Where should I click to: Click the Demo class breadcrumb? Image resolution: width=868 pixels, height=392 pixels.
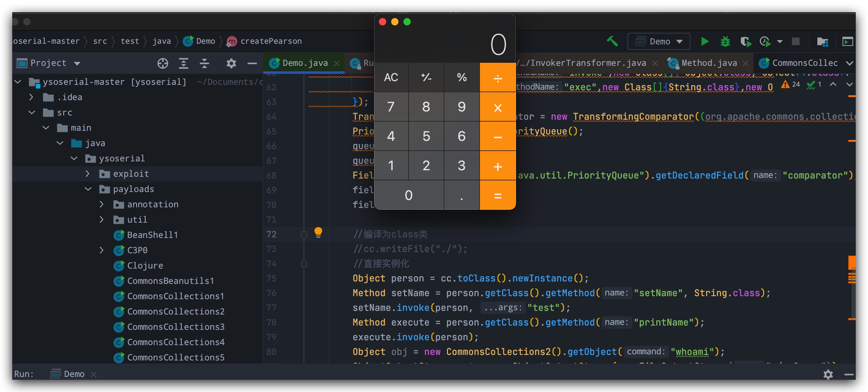[199, 41]
